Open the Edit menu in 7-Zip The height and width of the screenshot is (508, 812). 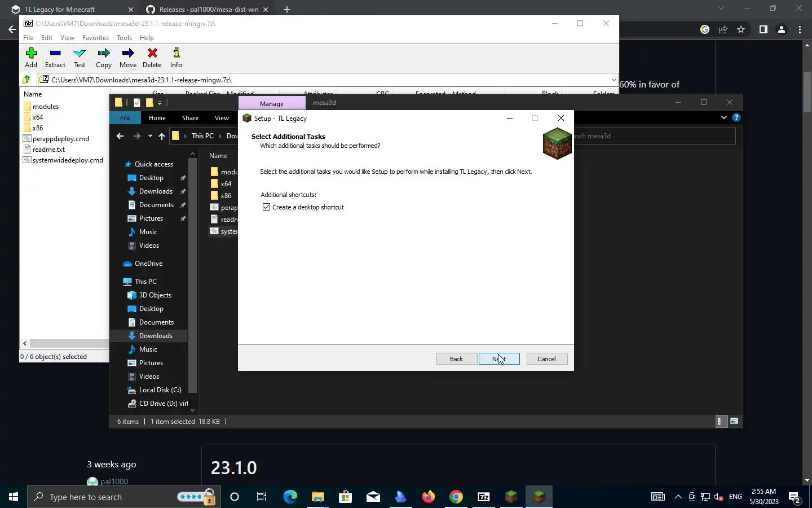point(47,38)
